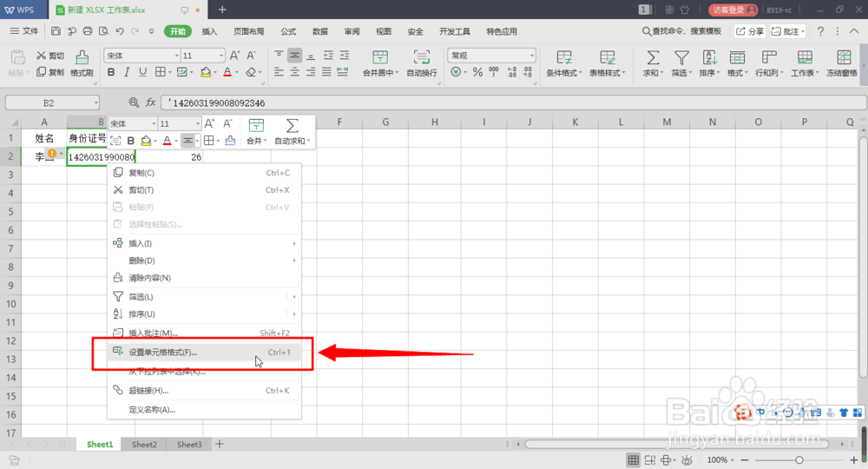Click the Undo arrow in quick toolbar
The image size is (868, 469).
120,31
